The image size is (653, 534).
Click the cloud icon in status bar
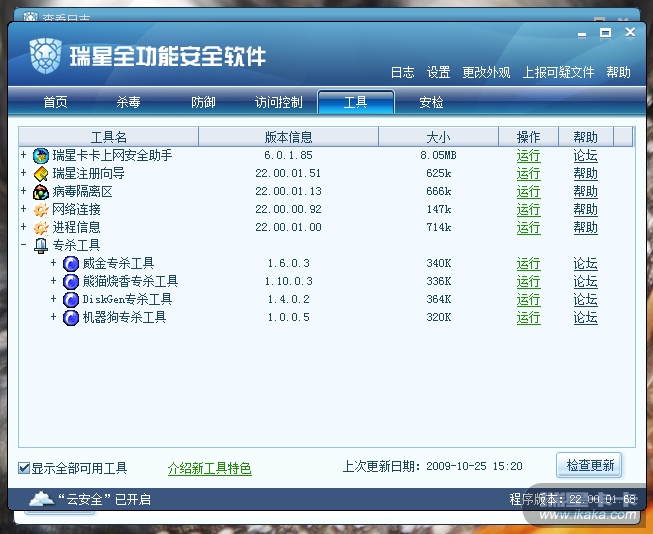point(42,499)
